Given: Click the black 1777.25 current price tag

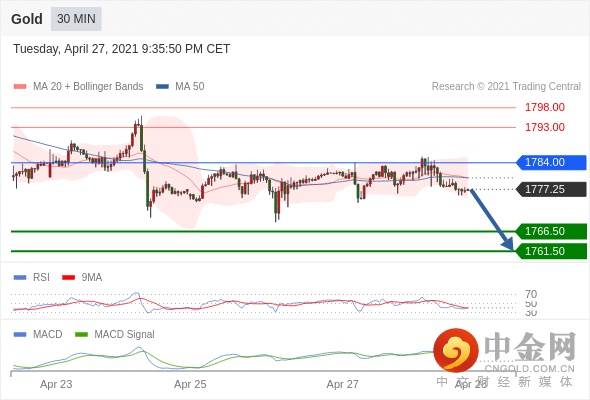Looking at the screenshot, I should [x=551, y=189].
